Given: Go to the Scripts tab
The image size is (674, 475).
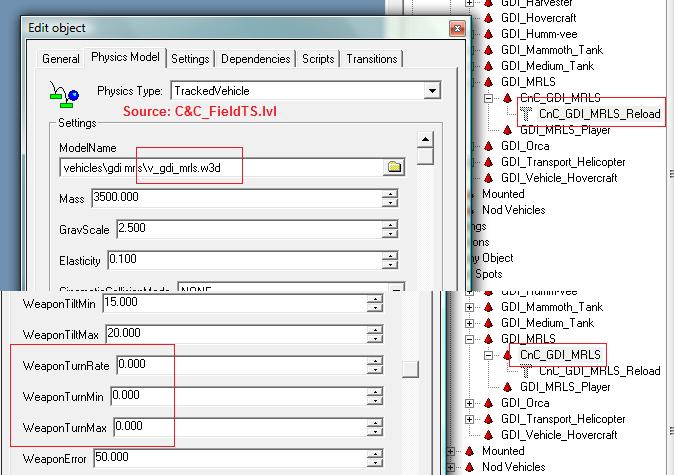Looking at the screenshot, I should coord(318,59).
